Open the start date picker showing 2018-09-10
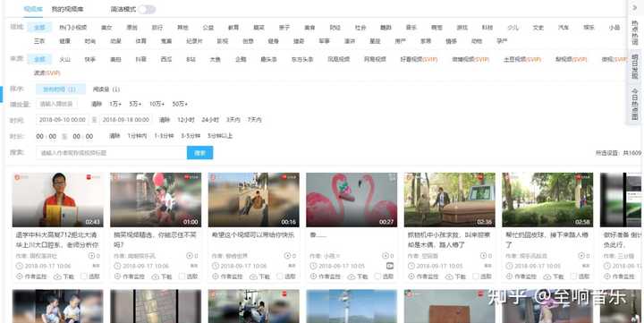The image size is (644, 323). tap(63, 120)
